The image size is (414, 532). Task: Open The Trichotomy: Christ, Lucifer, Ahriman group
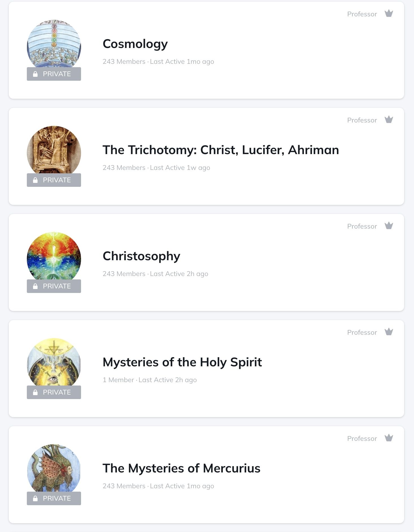pyautogui.click(x=220, y=150)
